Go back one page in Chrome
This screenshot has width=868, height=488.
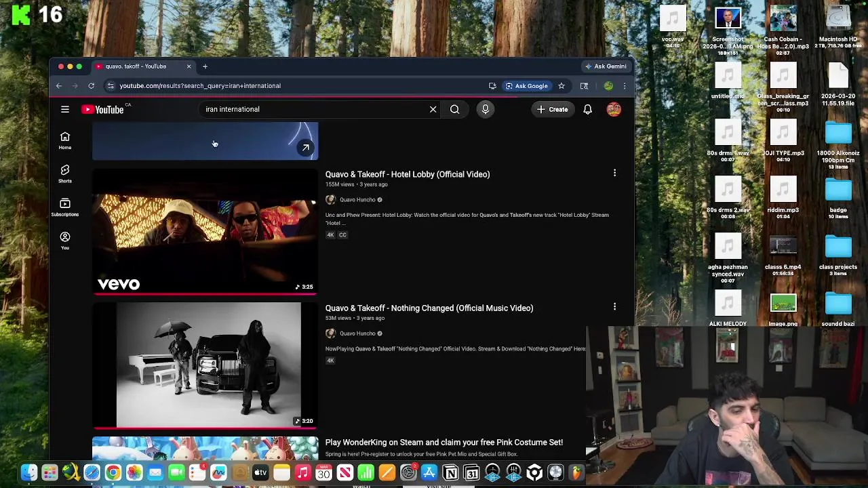pos(59,86)
